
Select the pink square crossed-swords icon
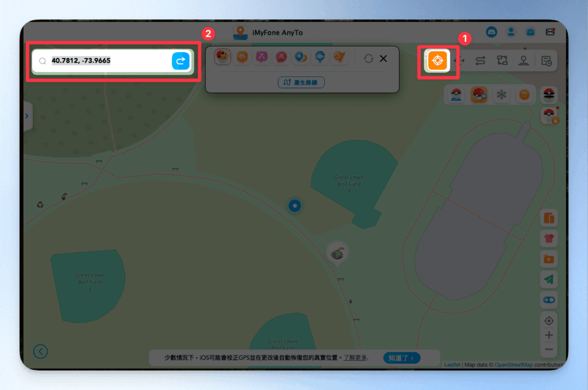262,57
